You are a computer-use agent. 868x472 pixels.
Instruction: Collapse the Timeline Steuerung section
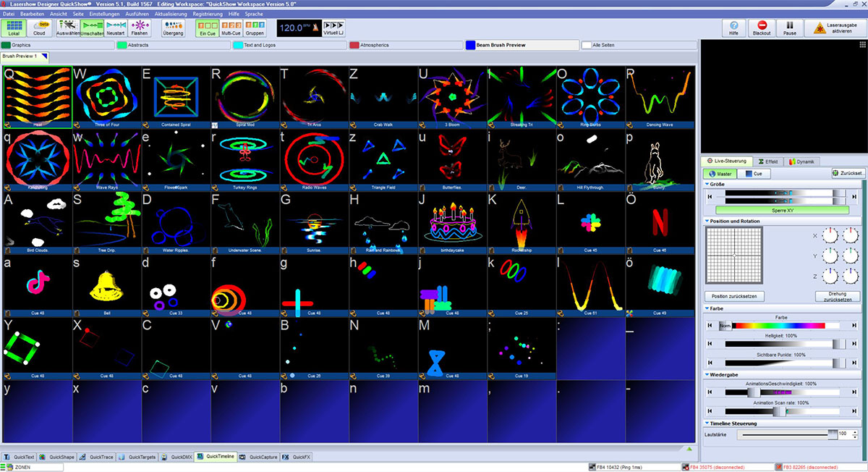pyautogui.click(x=707, y=423)
